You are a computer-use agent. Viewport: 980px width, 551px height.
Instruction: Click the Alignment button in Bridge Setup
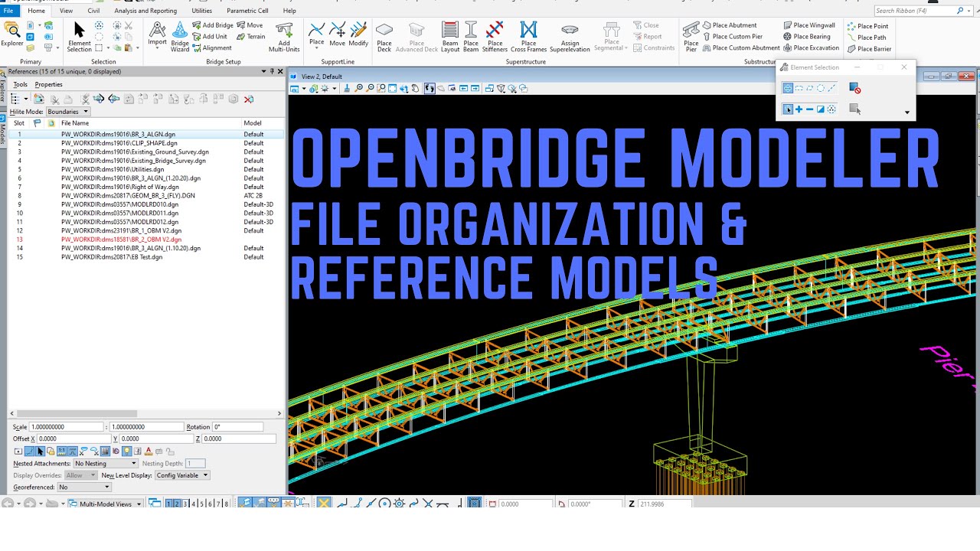[x=211, y=47]
